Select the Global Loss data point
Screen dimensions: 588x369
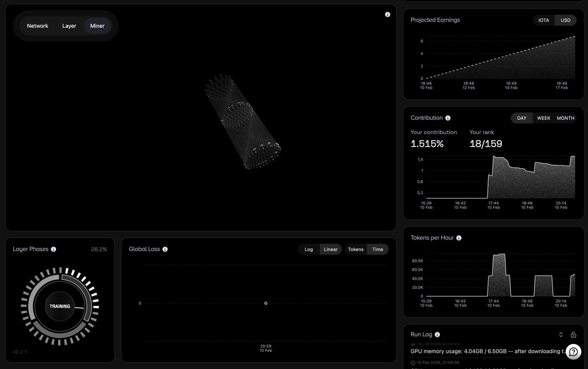coord(266,303)
